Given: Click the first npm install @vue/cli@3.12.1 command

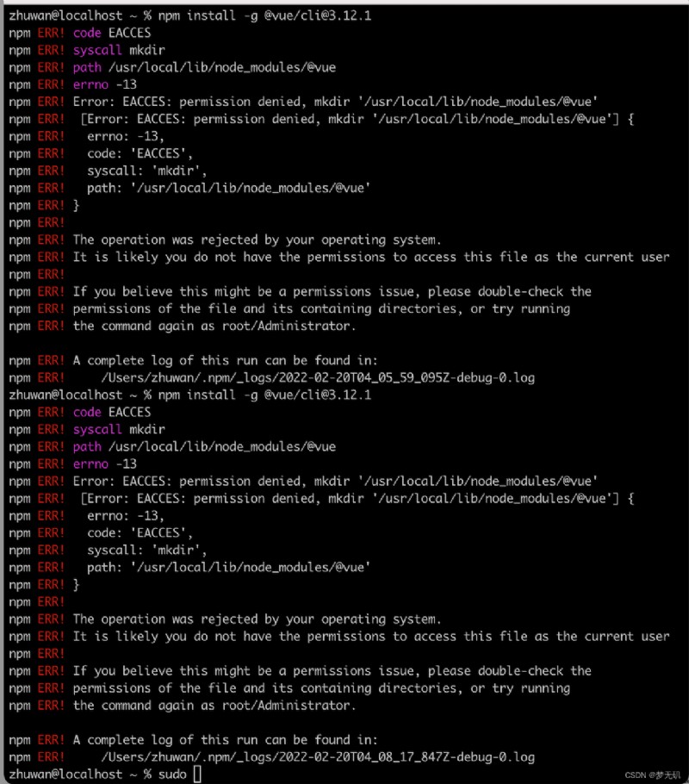Looking at the screenshot, I should [265, 16].
